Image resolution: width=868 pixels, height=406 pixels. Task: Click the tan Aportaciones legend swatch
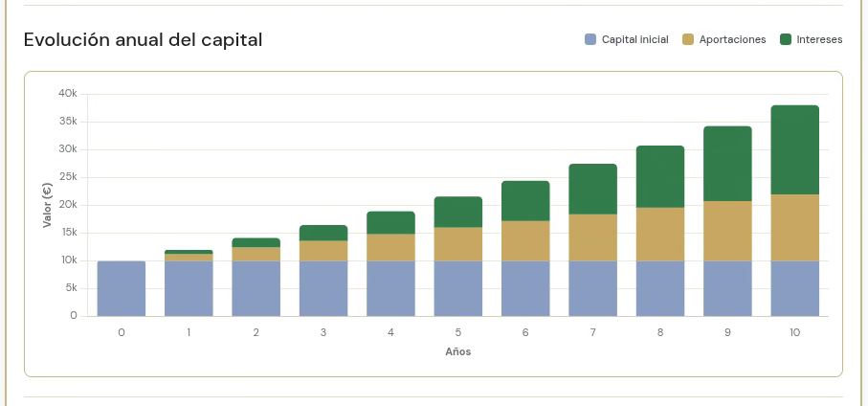tap(688, 39)
